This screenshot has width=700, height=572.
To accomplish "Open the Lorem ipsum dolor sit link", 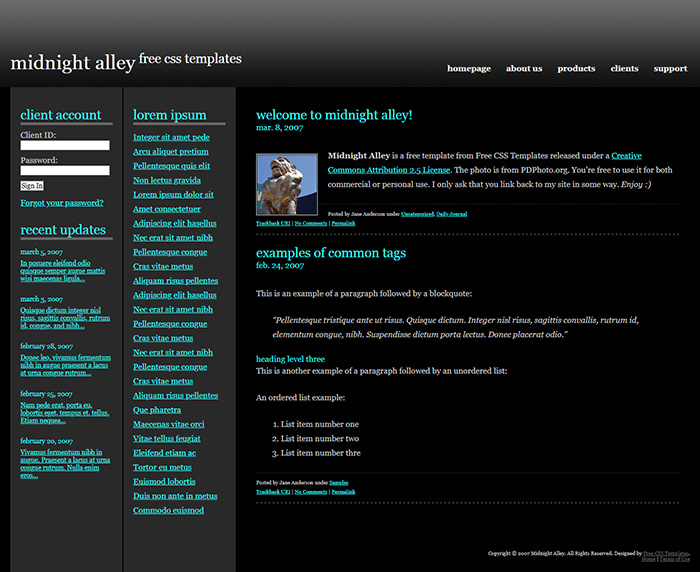I will (173, 194).
